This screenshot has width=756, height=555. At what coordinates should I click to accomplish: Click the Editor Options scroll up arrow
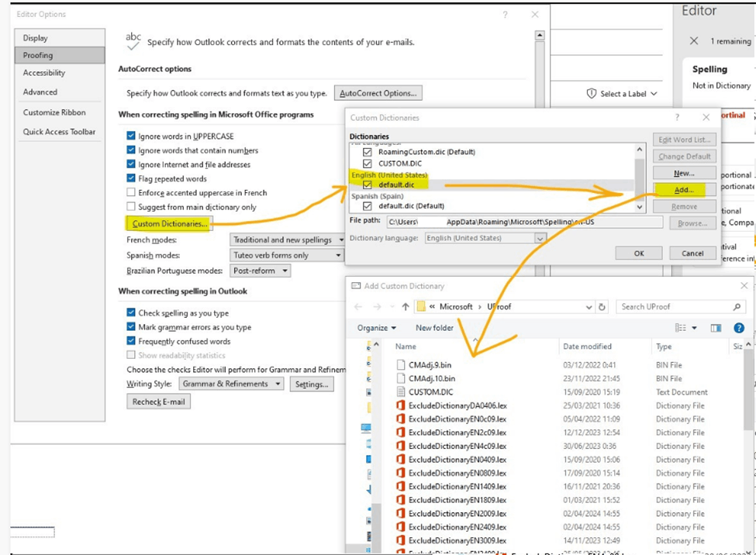click(540, 35)
